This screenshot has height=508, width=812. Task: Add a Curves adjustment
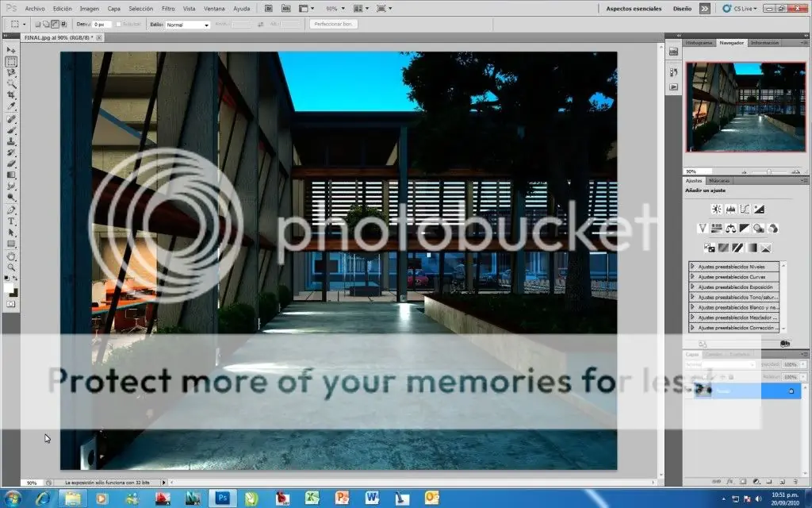click(x=745, y=209)
